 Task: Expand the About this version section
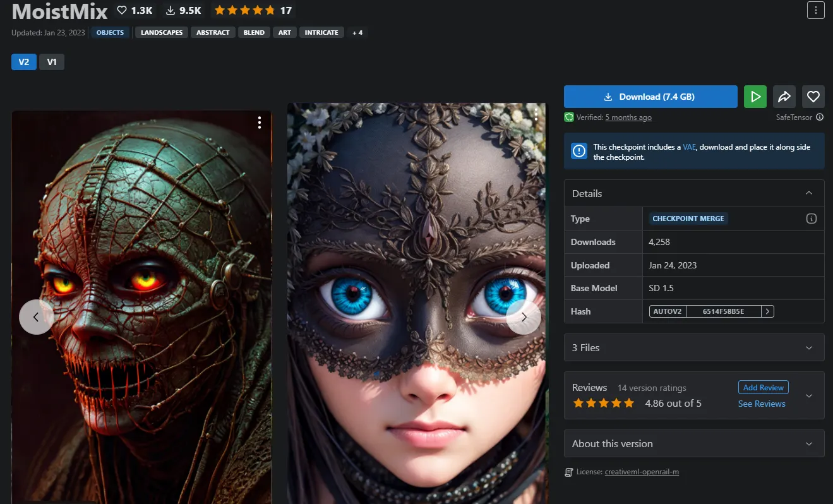[x=809, y=444]
